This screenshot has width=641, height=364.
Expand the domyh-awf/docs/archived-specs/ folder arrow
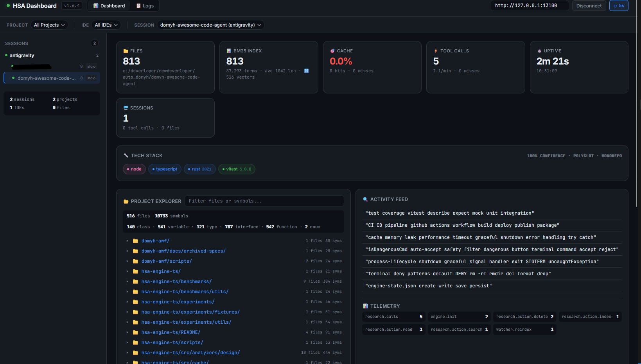click(x=127, y=251)
